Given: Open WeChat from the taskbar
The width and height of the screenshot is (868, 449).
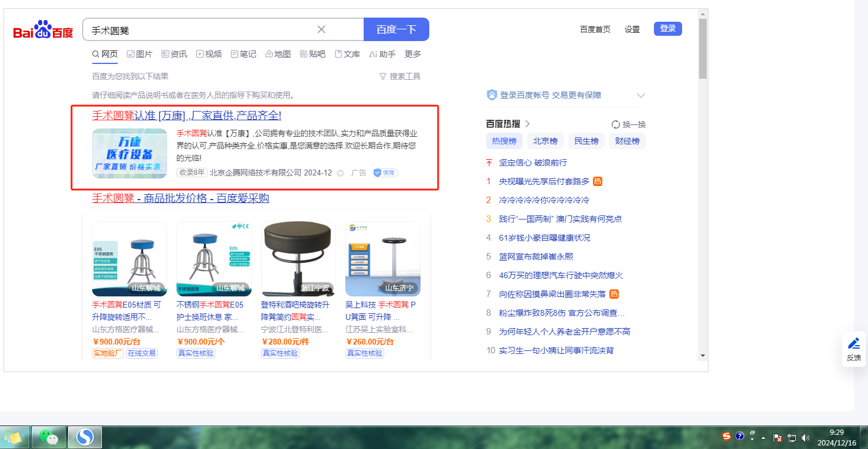Looking at the screenshot, I should point(49,437).
